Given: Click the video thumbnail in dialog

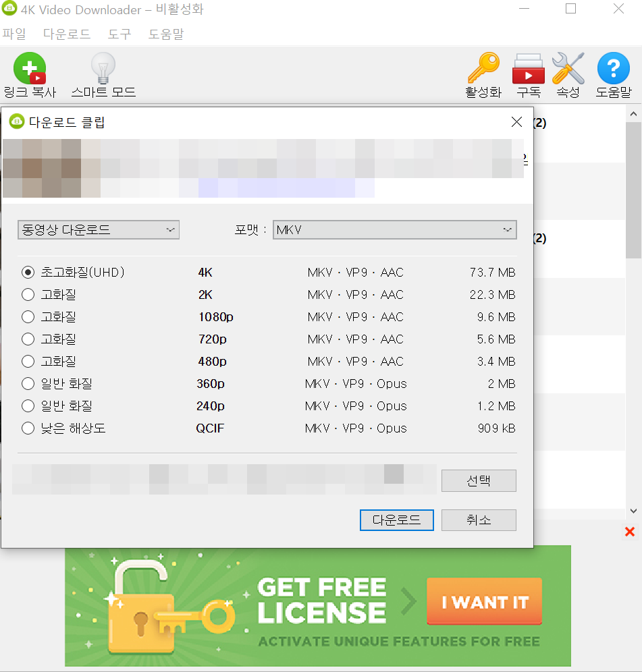Looking at the screenshot, I should pyautogui.click(x=51, y=168).
